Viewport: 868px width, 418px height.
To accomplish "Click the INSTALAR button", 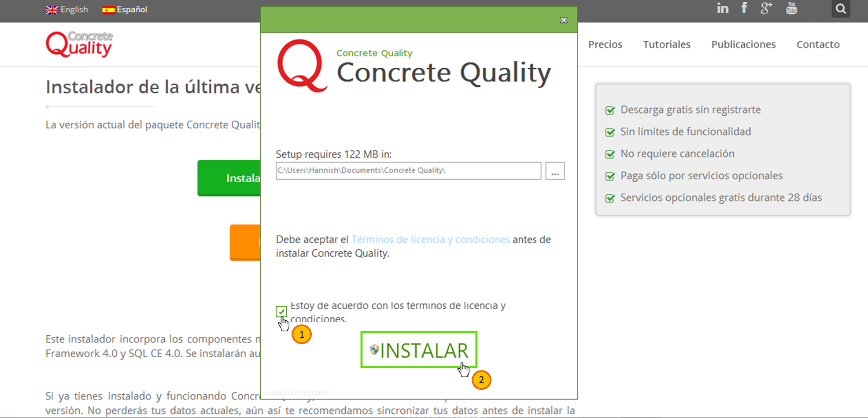I will [x=419, y=350].
